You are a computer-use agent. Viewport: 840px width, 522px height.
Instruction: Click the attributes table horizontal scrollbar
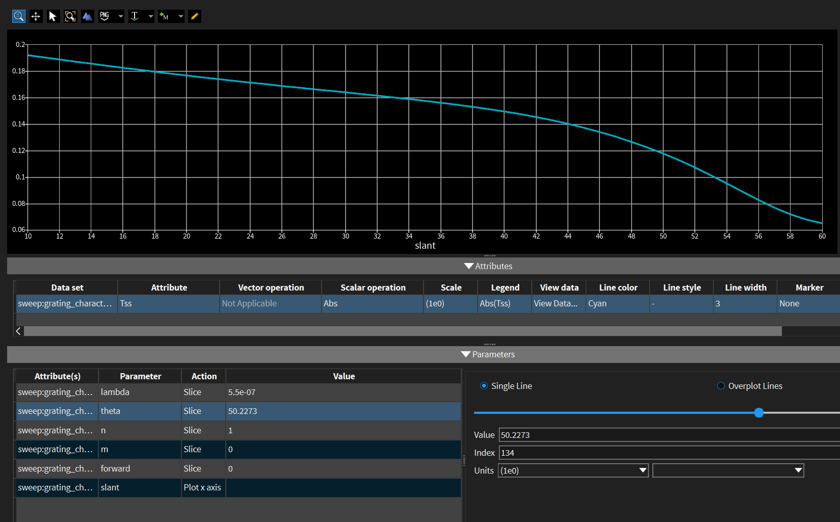[x=402, y=331]
